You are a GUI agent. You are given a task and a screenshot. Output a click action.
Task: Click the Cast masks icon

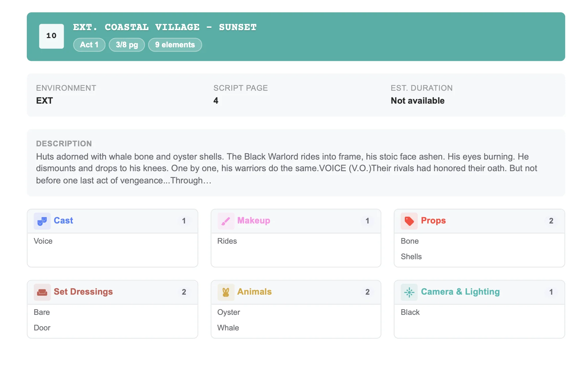pyautogui.click(x=42, y=221)
